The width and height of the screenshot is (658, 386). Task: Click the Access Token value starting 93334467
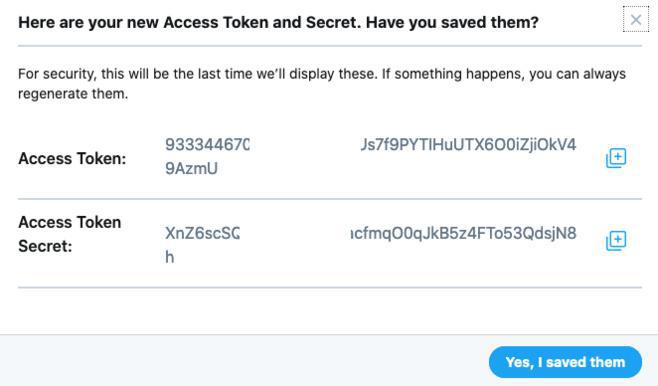tap(207, 145)
